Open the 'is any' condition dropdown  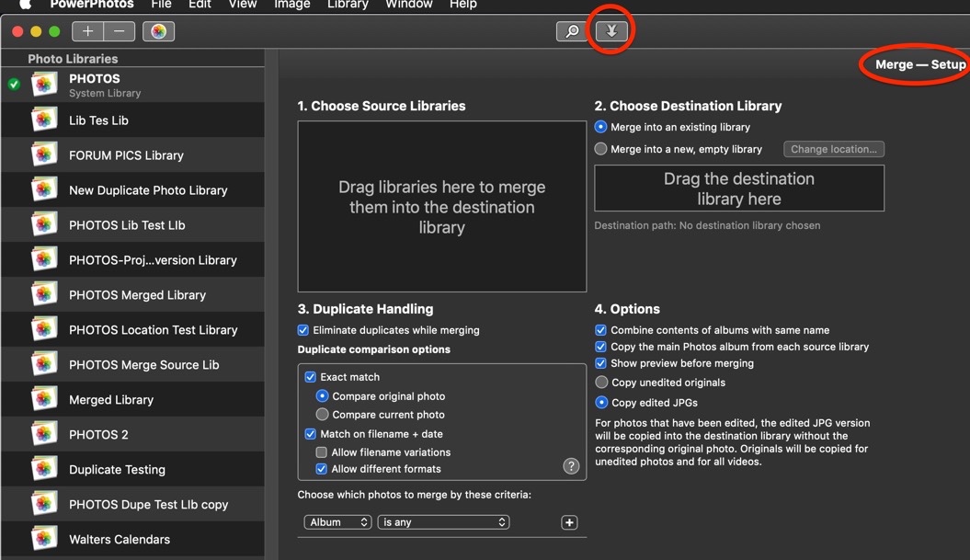point(443,522)
